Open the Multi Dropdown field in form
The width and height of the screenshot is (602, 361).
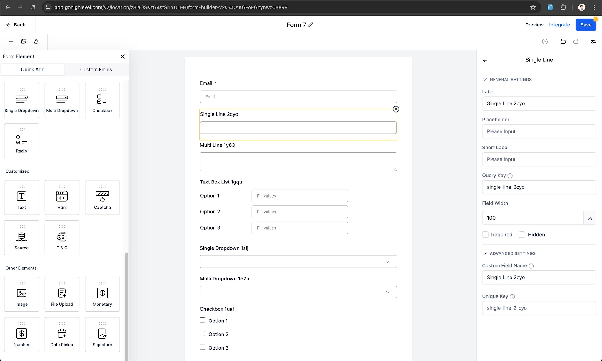coord(298,292)
